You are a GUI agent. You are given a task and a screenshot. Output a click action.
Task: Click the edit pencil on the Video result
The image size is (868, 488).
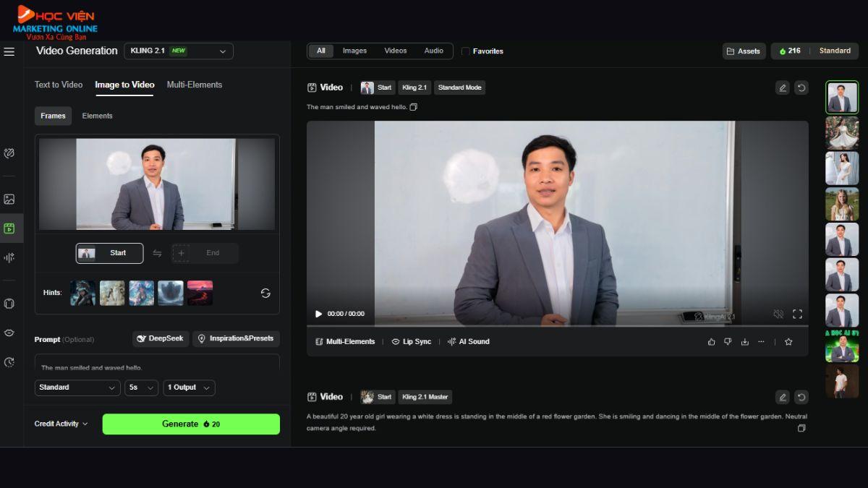pyautogui.click(x=782, y=87)
